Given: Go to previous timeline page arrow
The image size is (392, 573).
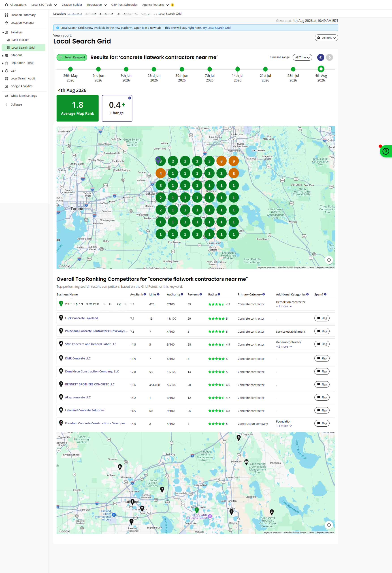Looking at the screenshot, I should (x=320, y=58).
